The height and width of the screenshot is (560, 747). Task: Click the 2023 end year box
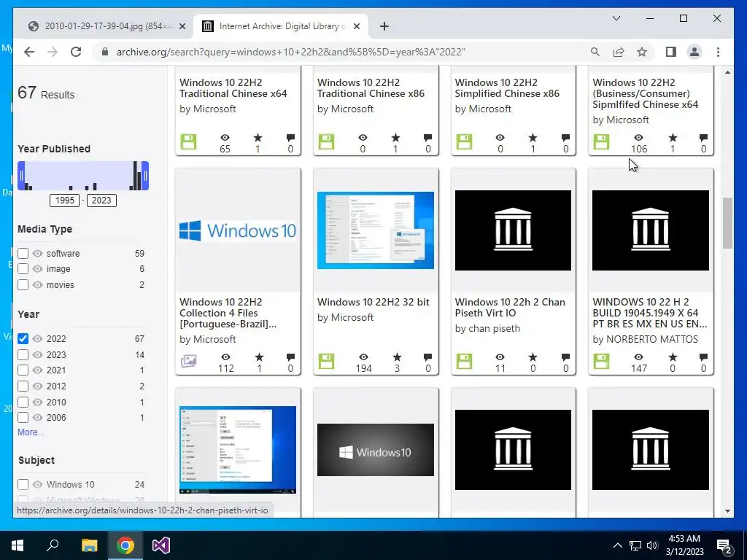pyautogui.click(x=101, y=200)
